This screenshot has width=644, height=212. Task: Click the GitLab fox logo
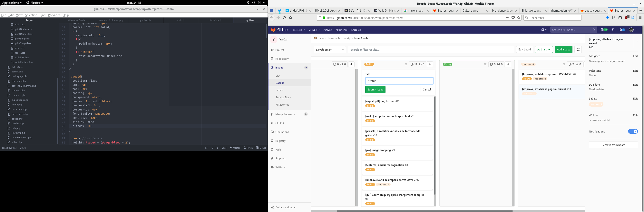[273, 30]
